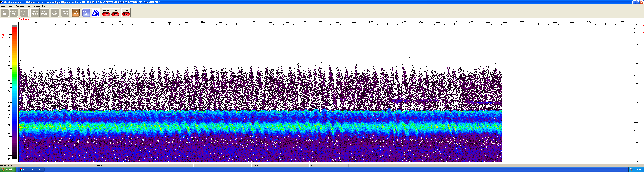The image size is (644, 172).
Task: Click the START ALL toolbar button
Action: click(24, 13)
